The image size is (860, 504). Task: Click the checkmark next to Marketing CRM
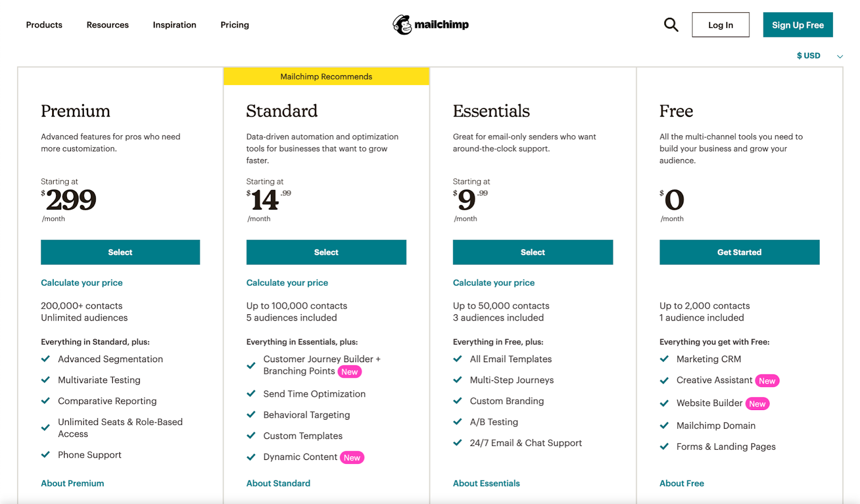point(664,359)
